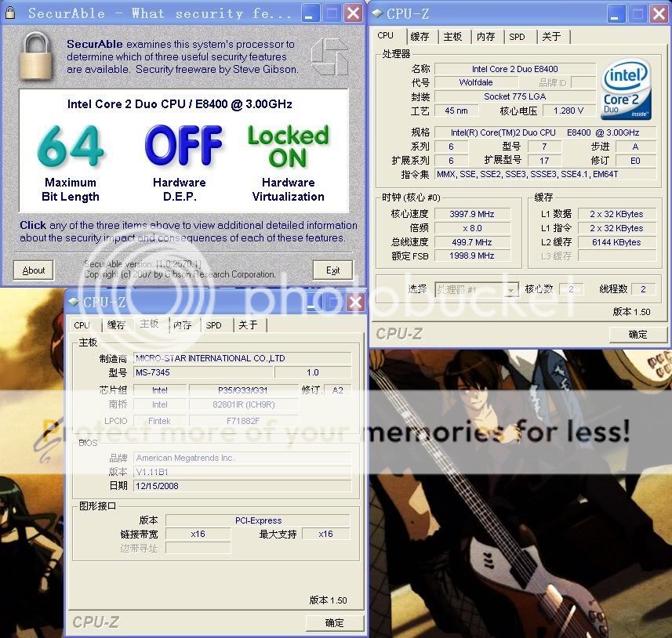This screenshot has width=672, height=638.
Task: Click the CPU heading 'Intel Core 2 Duo CPU / E8400 @ 3.00GHz'
Action: (180, 104)
